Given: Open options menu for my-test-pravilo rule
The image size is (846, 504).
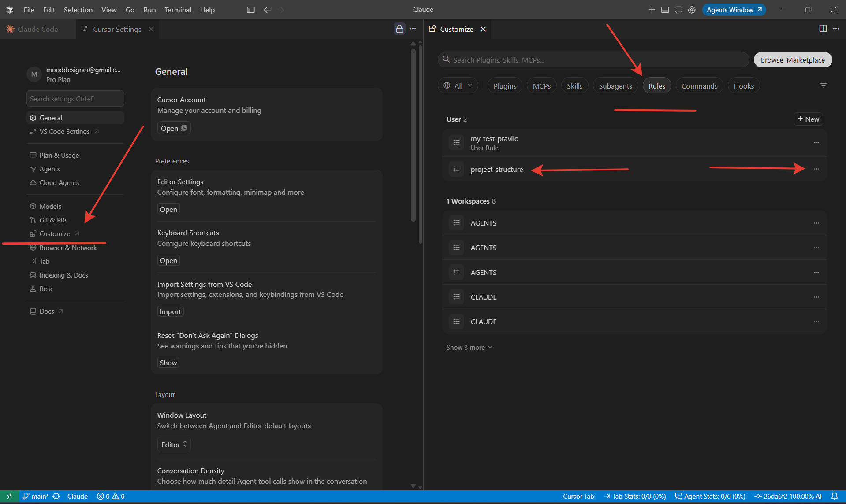Looking at the screenshot, I should tap(816, 143).
